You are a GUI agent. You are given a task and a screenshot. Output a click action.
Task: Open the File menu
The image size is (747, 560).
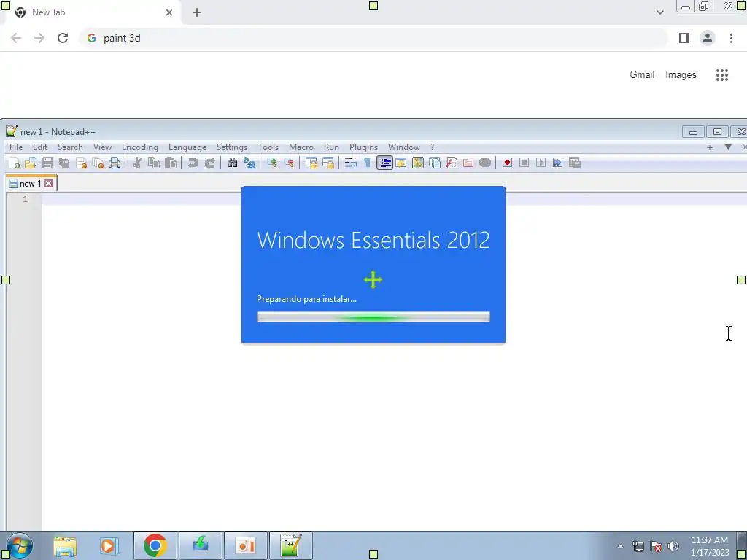click(16, 147)
